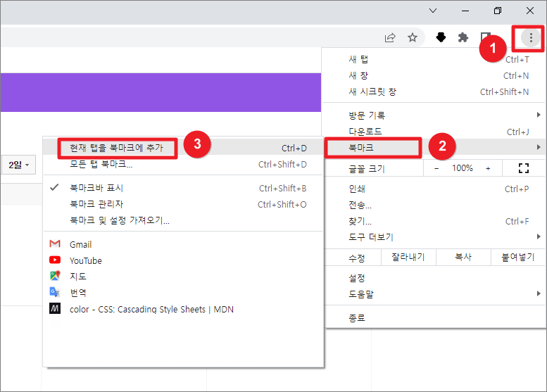Click the 복사 button

click(x=463, y=257)
